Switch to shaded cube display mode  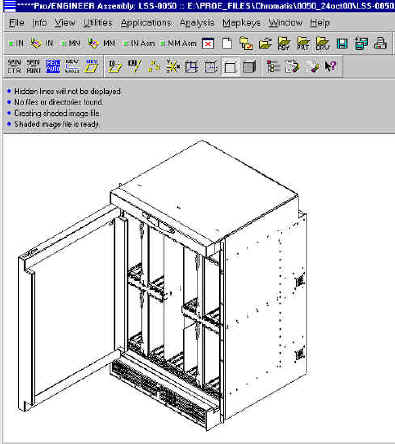pyautogui.click(x=249, y=67)
